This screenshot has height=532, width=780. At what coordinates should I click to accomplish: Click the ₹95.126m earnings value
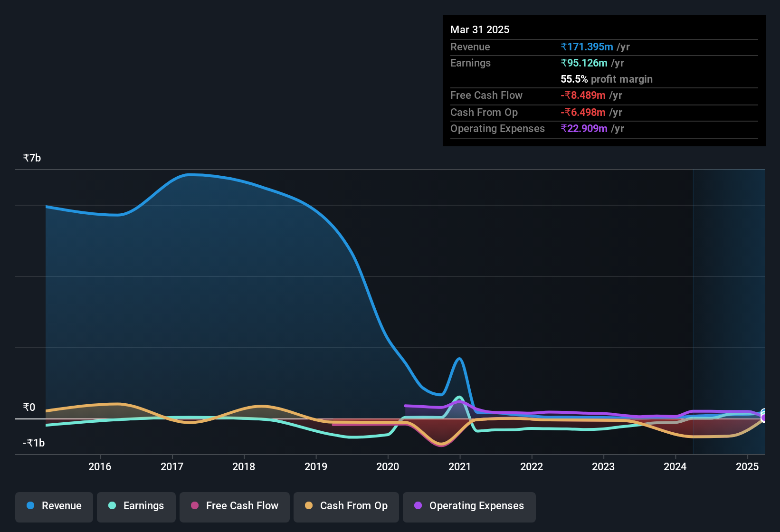click(584, 63)
